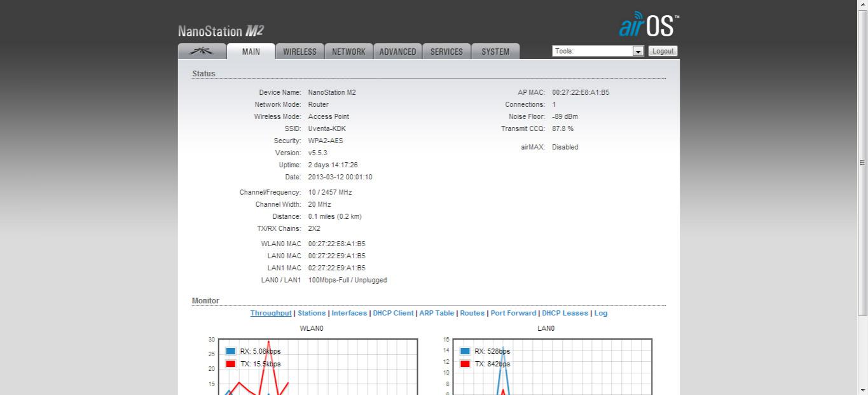Click the Transmit CCQ value 87.8 %
Viewport: 868px width, 395px height.
[563, 128]
